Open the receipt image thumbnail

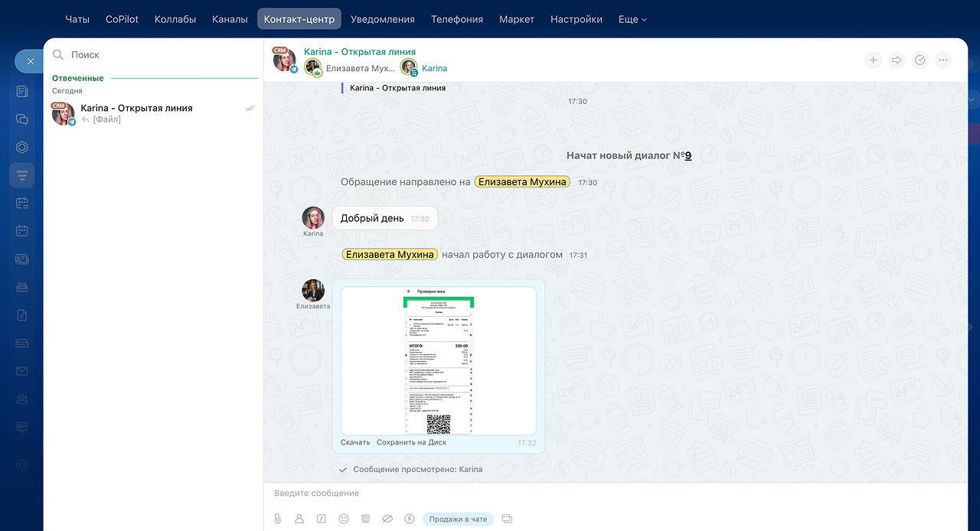point(438,361)
